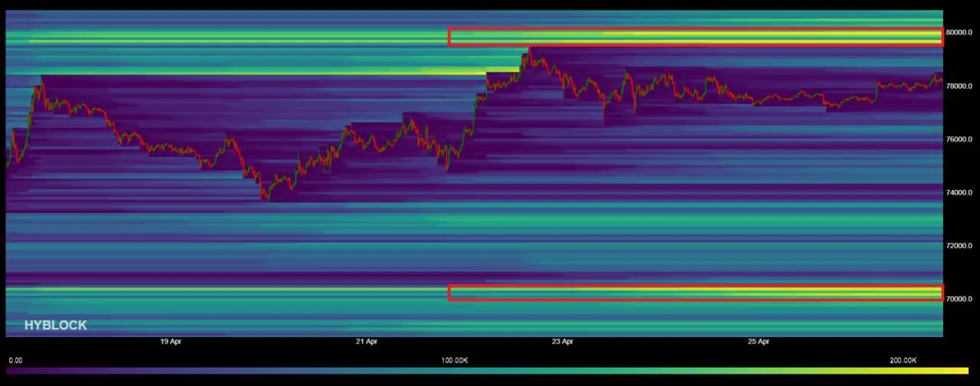
Task: Click the 72000.0 price axis label
Action: pyautogui.click(x=959, y=246)
